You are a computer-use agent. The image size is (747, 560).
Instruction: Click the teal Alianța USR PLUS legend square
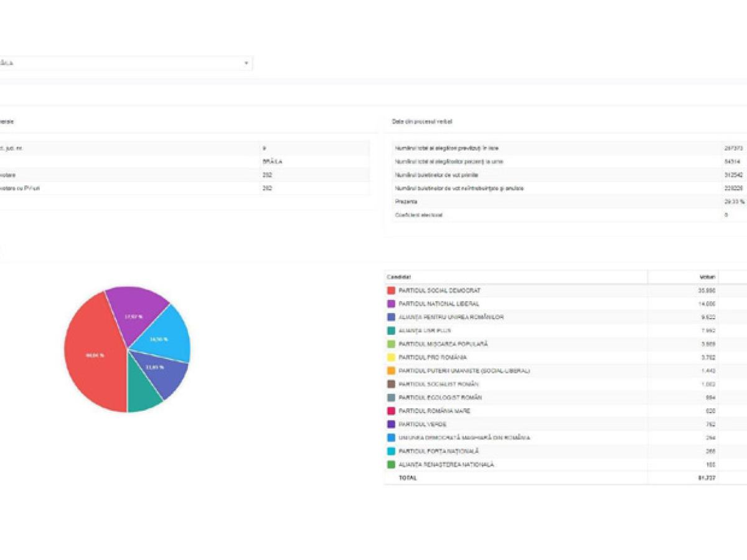[x=391, y=330]
